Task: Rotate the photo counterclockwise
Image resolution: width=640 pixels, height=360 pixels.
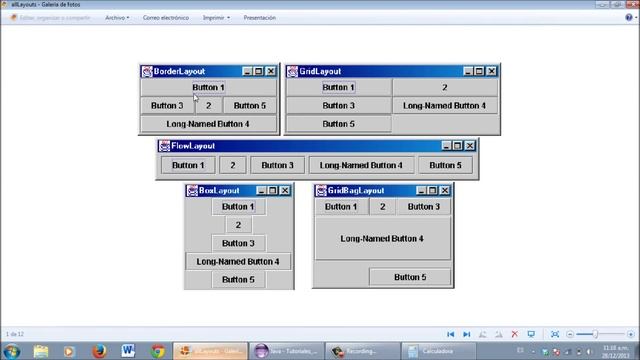Action: pyautogui.click(x=482, y=334)
